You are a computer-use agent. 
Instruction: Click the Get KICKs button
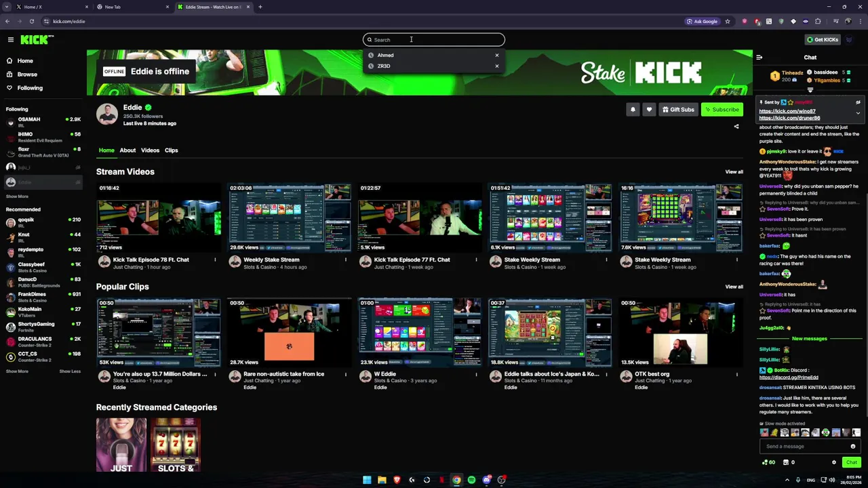(x=823, y=39)
